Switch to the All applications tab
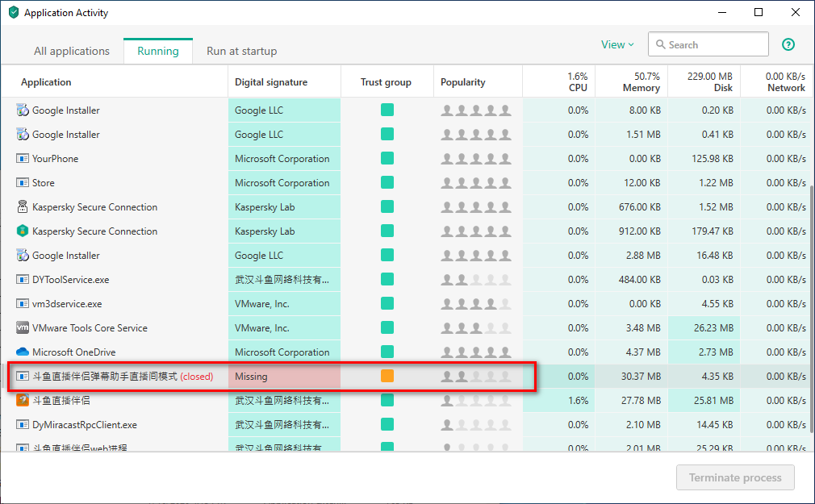Screen dimensions: 815x504 pos(72,51)
